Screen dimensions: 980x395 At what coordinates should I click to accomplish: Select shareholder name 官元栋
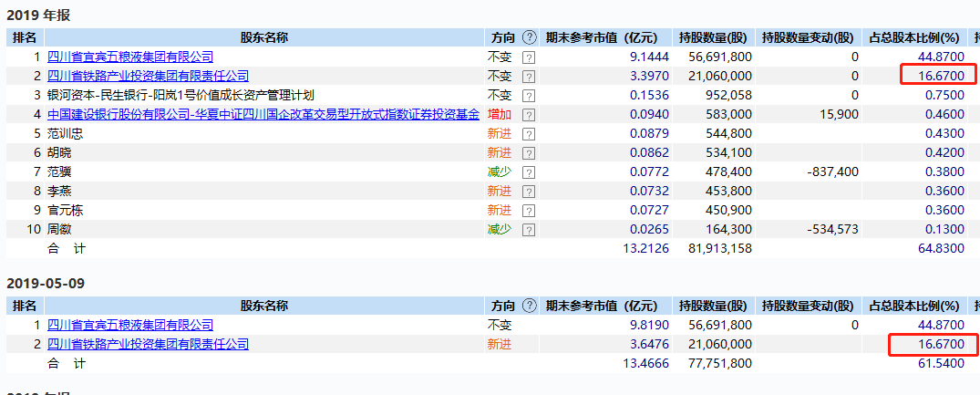tap(66, 210)
